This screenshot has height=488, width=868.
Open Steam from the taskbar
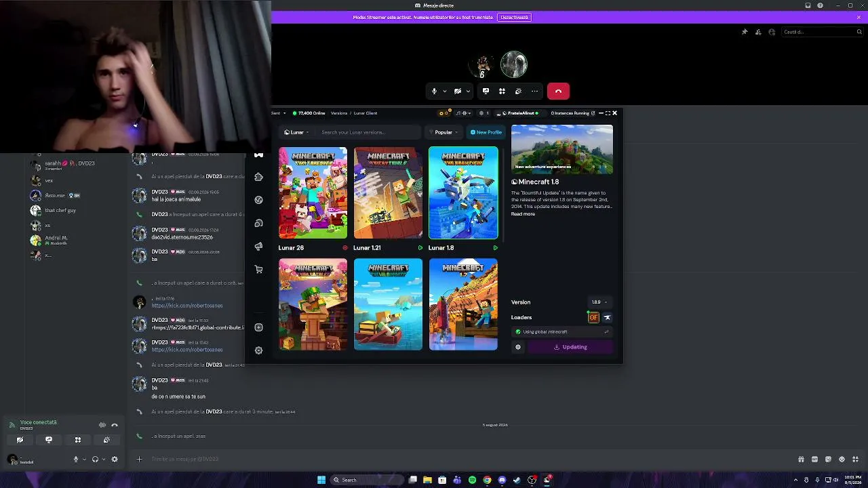point(517,480)
